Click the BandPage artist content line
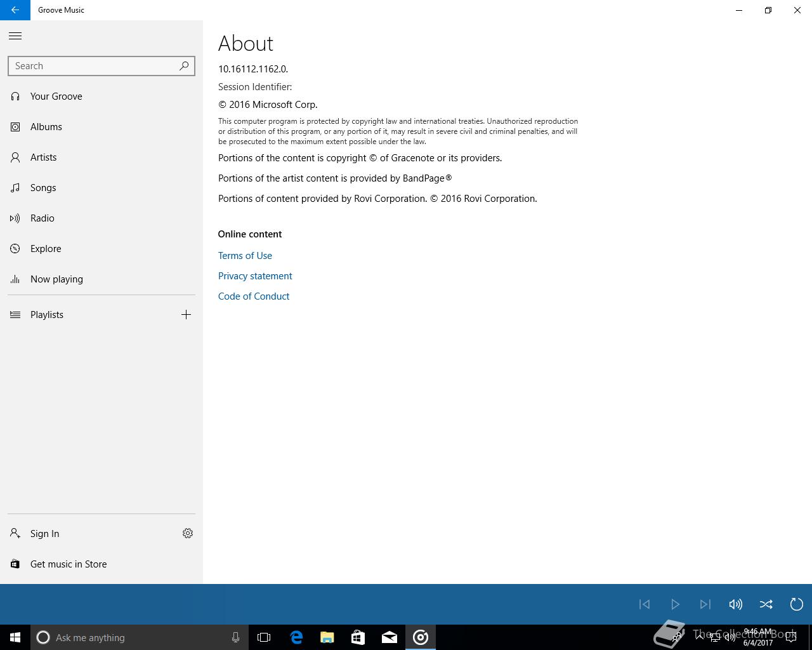The height and width of the screenshot is (650, 812). [335, 178]
